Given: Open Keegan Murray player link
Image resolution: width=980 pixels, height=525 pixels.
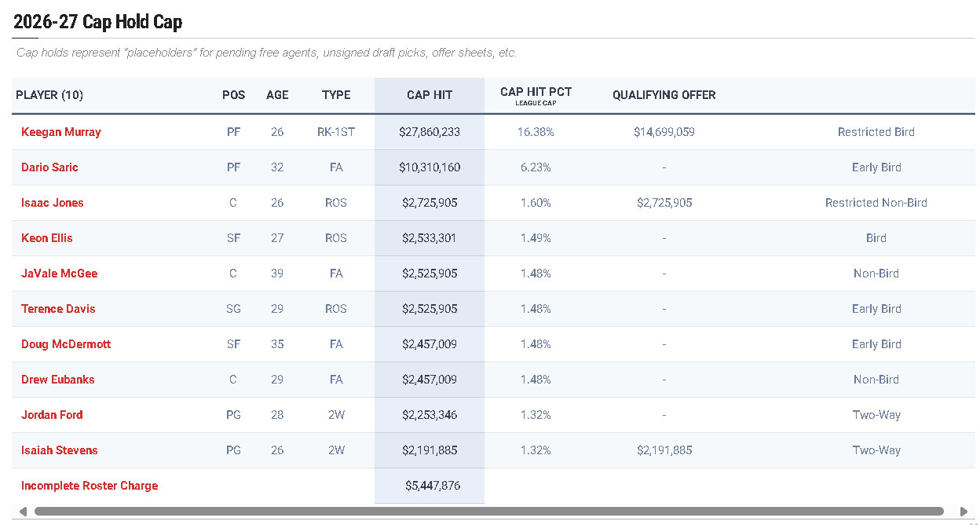Looking at the screenshot, I should 61,132.
